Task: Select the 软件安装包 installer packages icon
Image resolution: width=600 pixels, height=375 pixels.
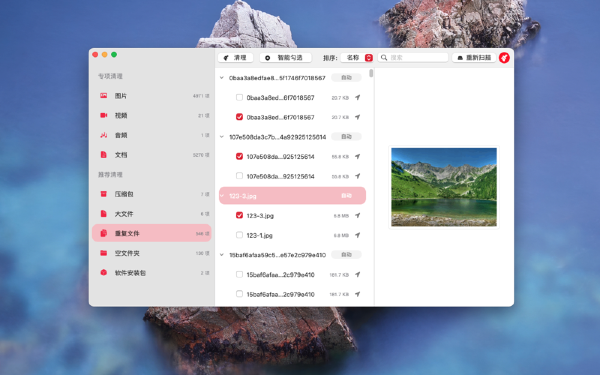Action: pyautogui.click(x=103, y=272)
